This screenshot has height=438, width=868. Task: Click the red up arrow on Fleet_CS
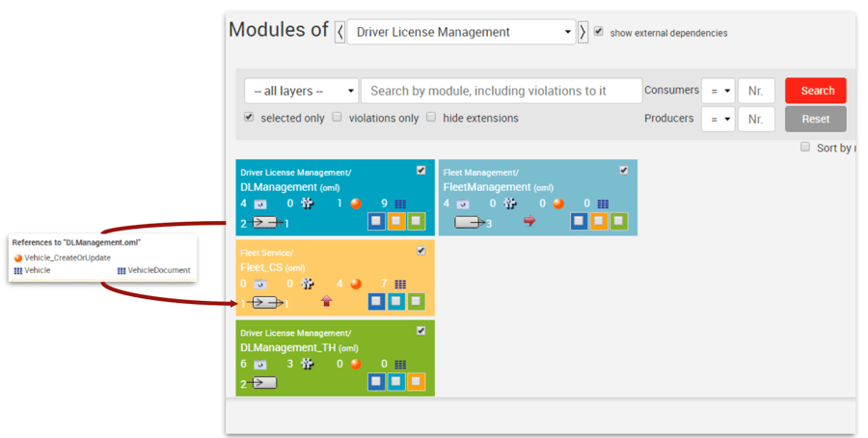(x=326, y=302)
